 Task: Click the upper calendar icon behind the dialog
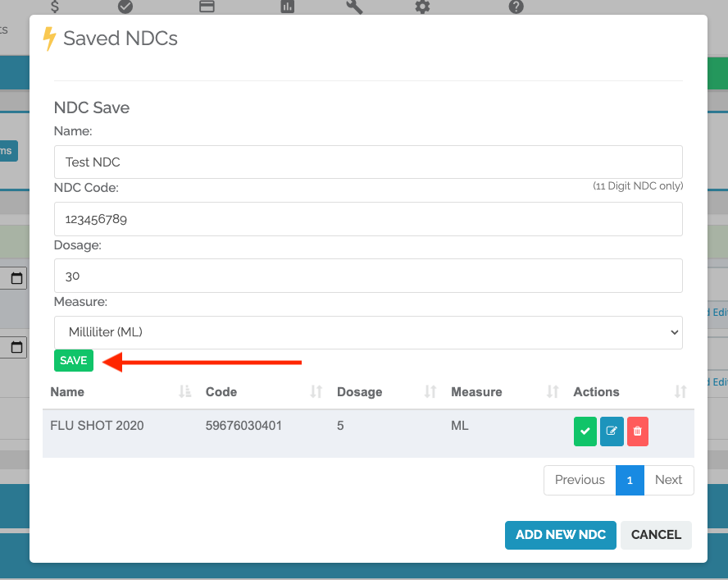[x=16, y=278]
